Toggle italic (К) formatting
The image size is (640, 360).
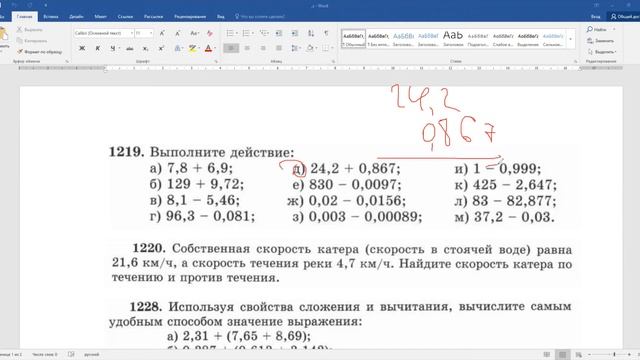pyautogui.click(x=98, y=48)
